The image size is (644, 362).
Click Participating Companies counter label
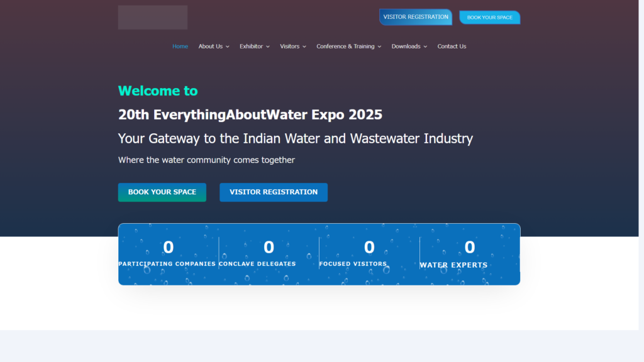pos(167,264)
